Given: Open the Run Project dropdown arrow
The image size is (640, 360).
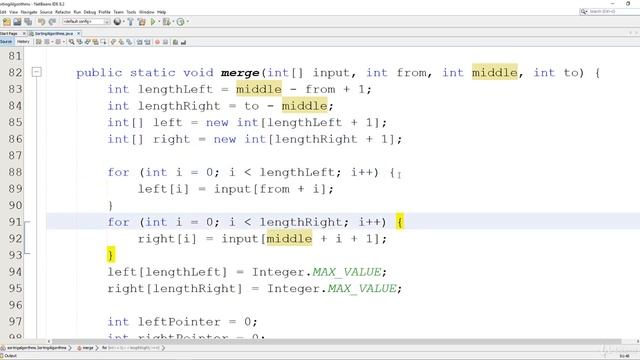Looking at the screenshot, I should pyautogui.click(x=159, y=22).
